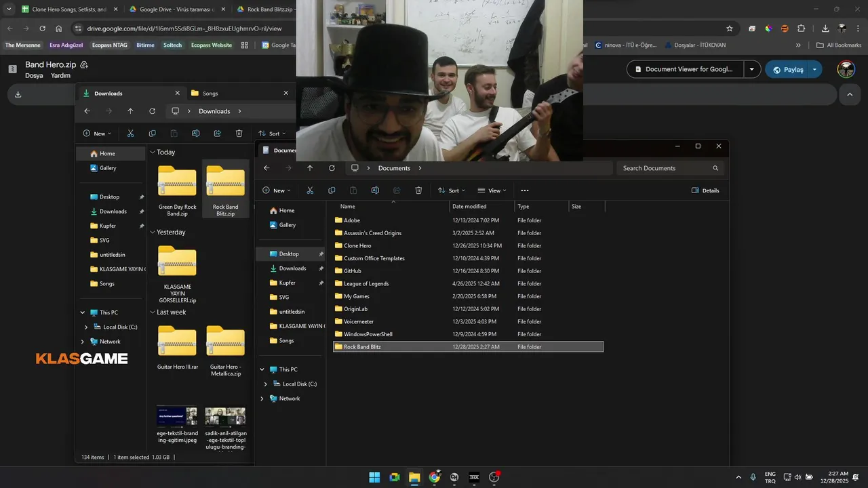Click Delete trash icon in Documents window

(418, 190)
